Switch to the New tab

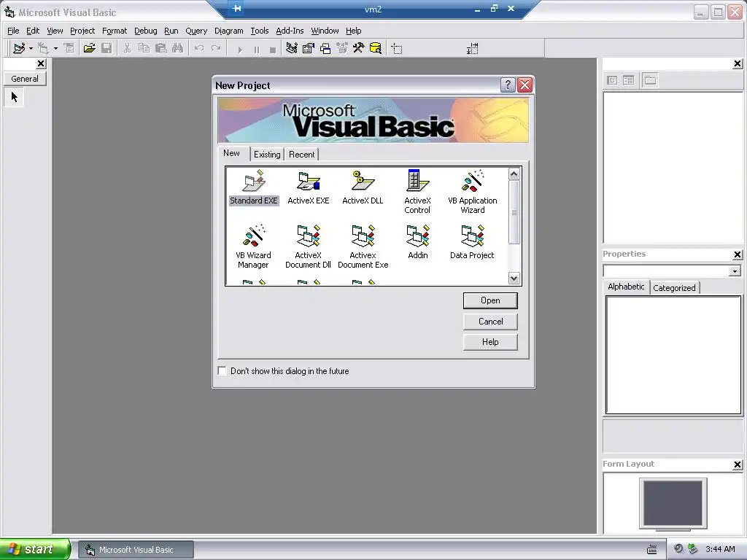click(231, 153)
